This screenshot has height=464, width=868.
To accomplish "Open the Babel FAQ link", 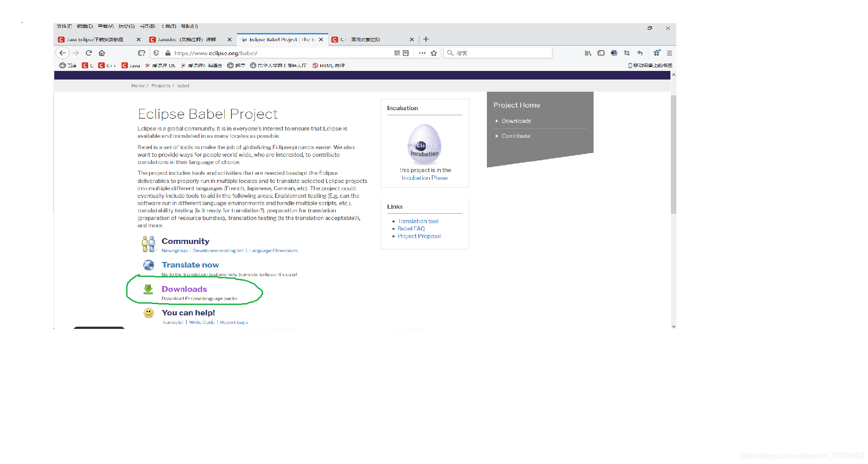I will coord(411,229).
